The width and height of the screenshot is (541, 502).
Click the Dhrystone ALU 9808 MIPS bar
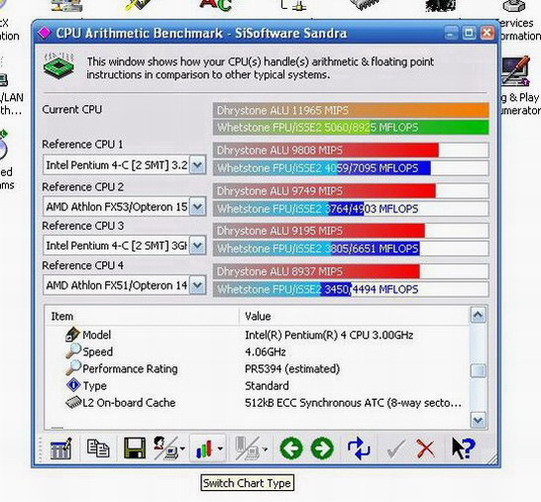pyautogui.click(x=351, y=150)
